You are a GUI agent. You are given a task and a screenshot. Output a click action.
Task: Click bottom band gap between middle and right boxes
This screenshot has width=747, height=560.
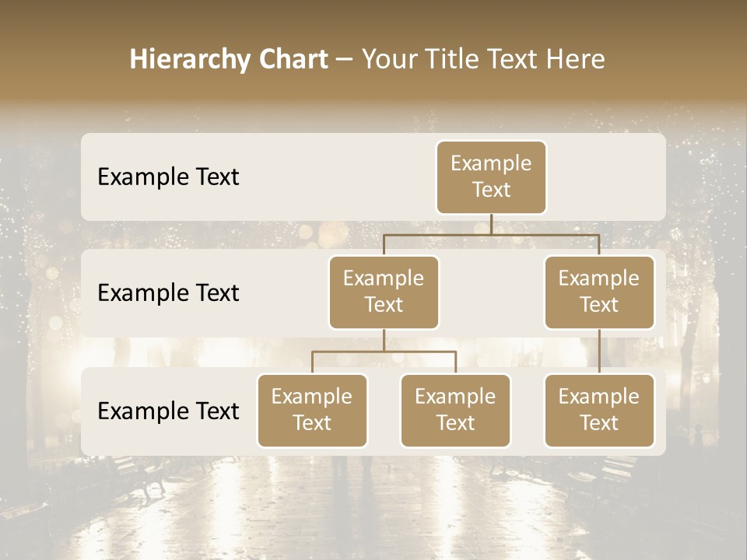pos(528,411)
